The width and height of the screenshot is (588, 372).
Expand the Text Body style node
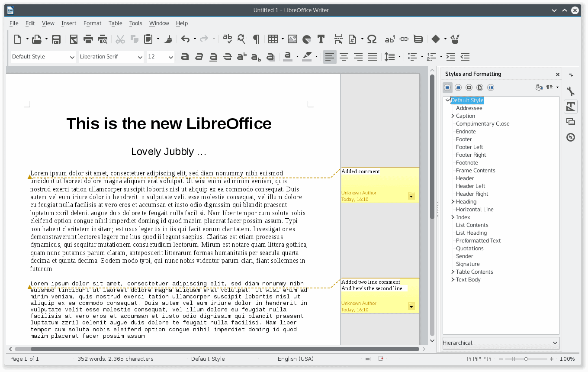453,280
